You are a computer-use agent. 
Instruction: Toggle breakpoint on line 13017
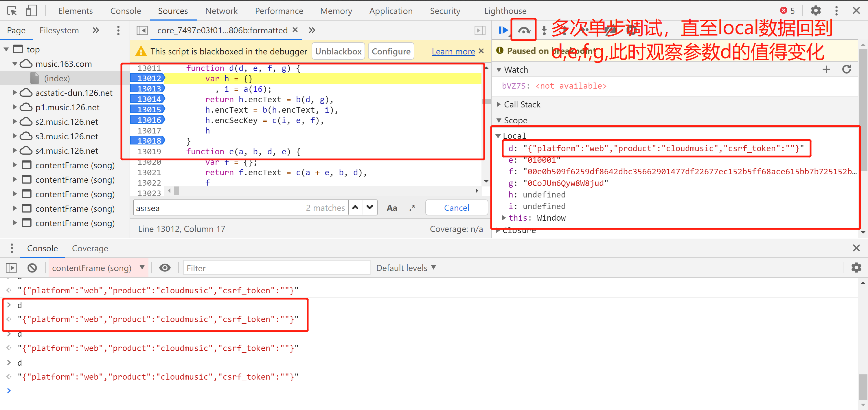(x=149, y=131)
